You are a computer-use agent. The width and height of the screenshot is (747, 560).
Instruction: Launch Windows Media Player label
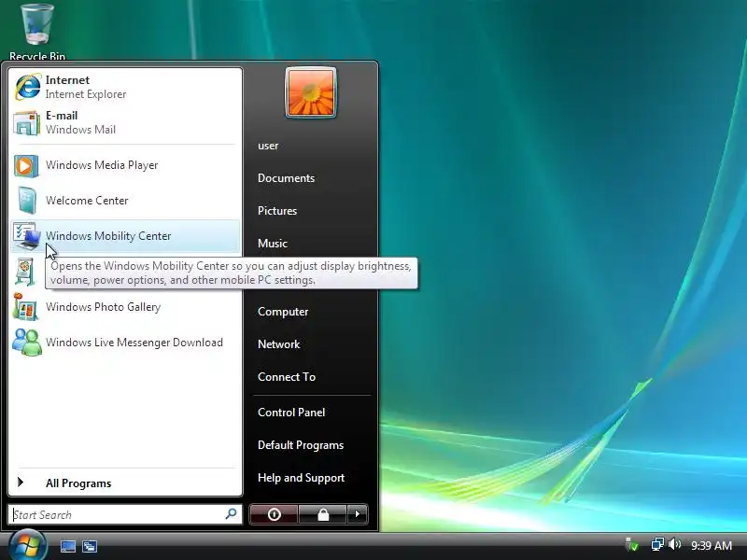[102, 165]
